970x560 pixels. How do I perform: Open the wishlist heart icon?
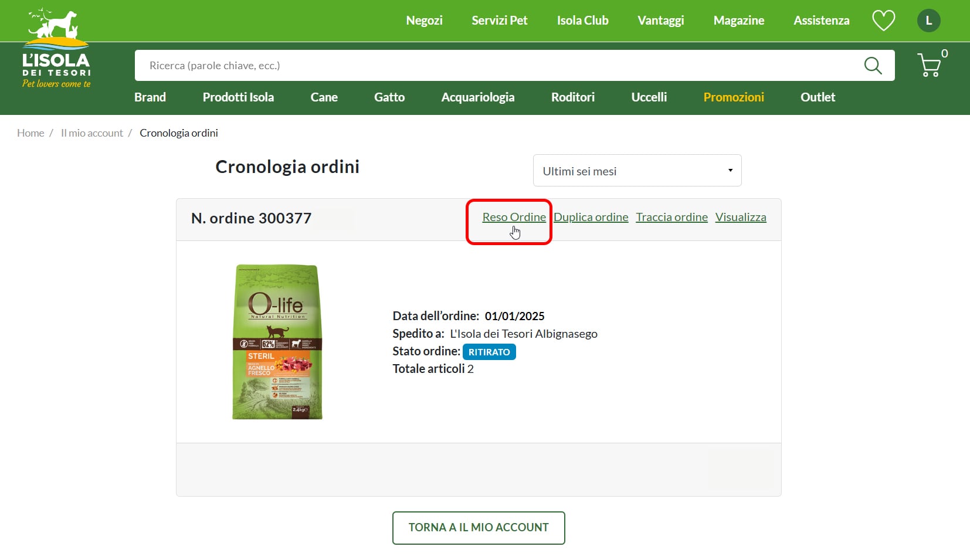[x=883, y=21]
